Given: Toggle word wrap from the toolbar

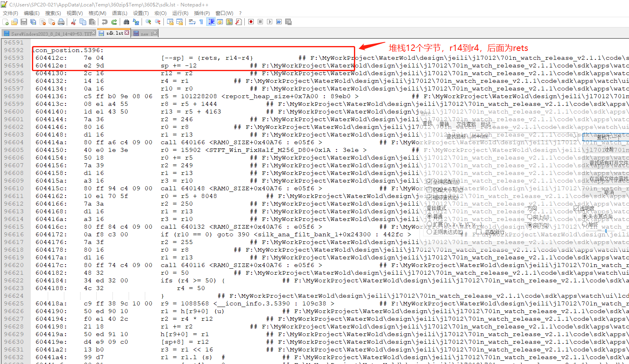Looking at the screenshot, I should [x=192, y=22].
